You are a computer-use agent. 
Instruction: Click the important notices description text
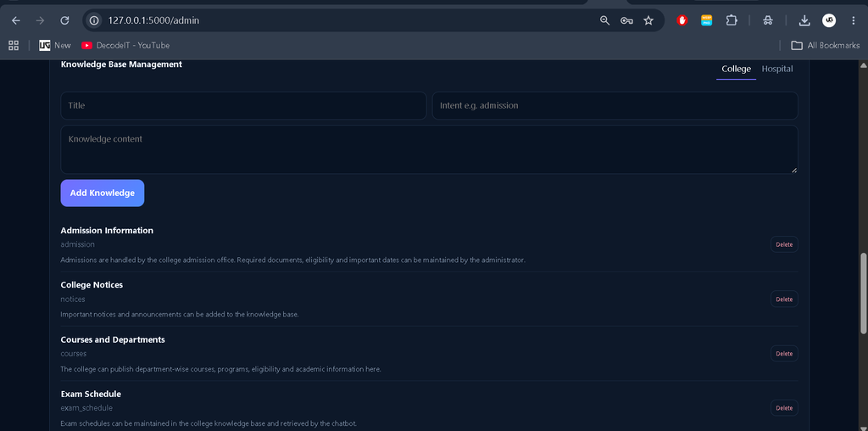click(x=180, y=314)
